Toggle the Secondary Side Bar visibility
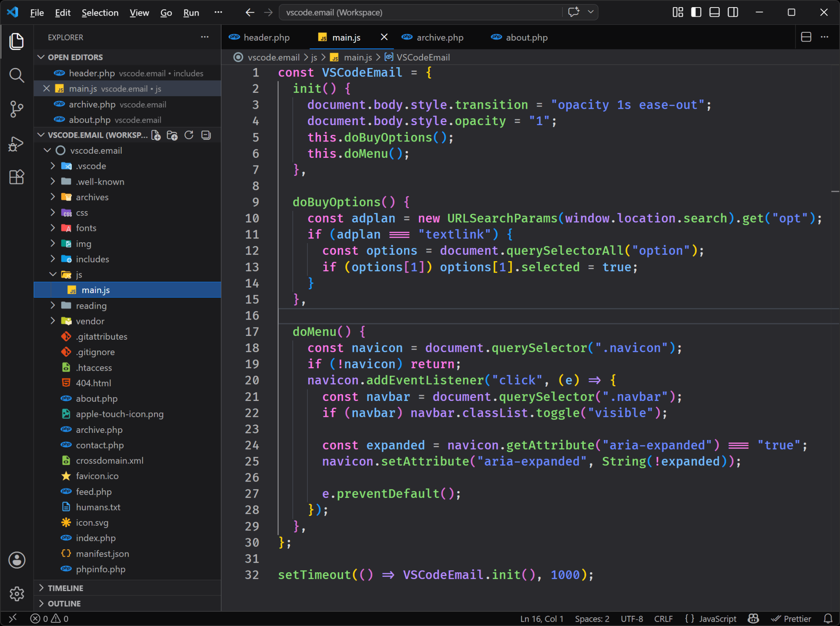 [733, 12]
